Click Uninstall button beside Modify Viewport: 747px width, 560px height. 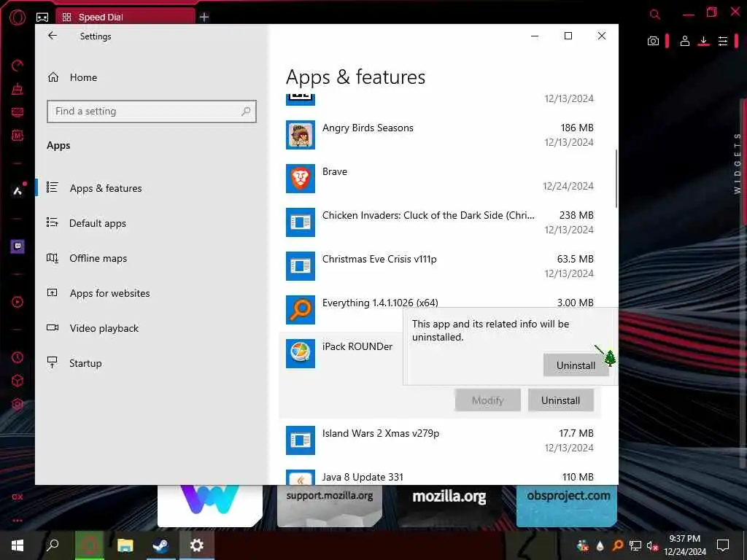click(560, 400)
